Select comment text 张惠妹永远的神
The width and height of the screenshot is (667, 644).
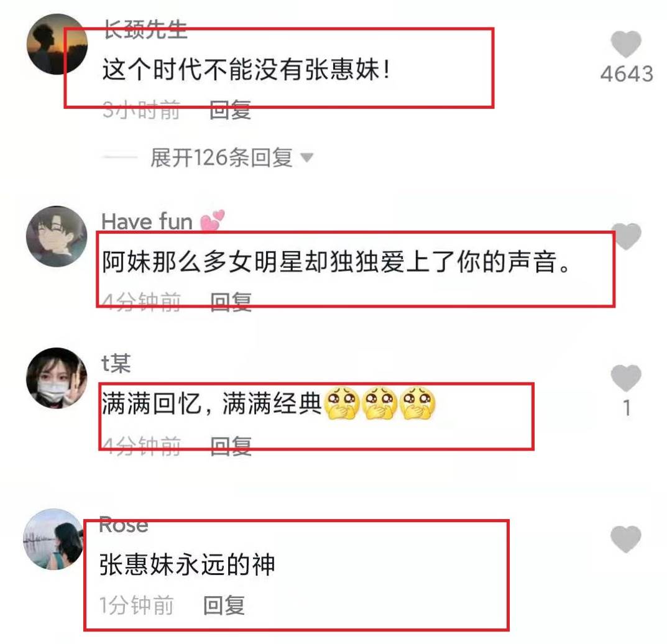coord(187,565)
